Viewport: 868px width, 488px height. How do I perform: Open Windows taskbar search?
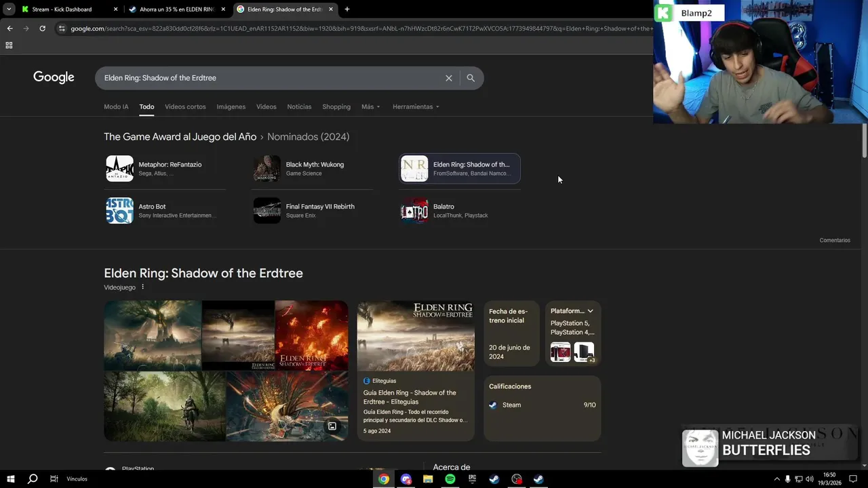pyautogui.click(x=32, y=479)
